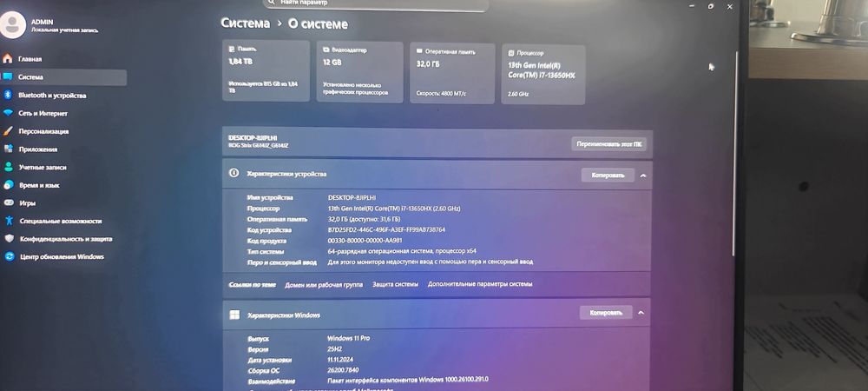Open Приложения section

(38, 149)
